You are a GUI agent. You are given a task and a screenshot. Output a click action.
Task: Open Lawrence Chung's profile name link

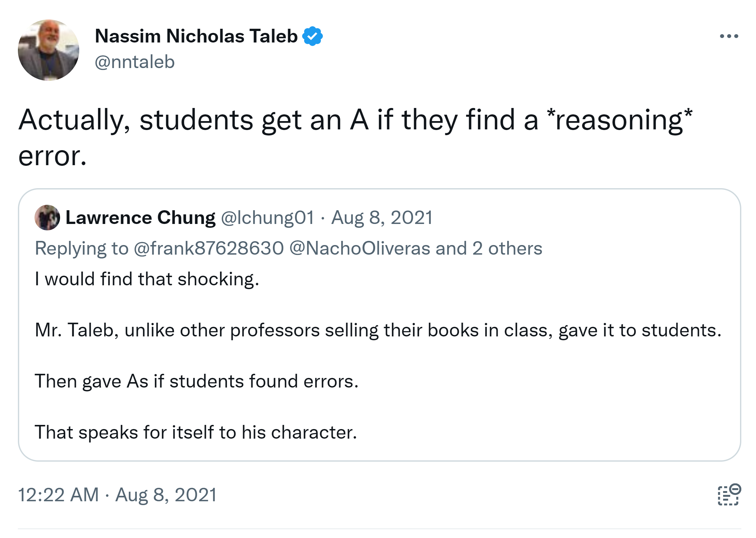[141, 218]
